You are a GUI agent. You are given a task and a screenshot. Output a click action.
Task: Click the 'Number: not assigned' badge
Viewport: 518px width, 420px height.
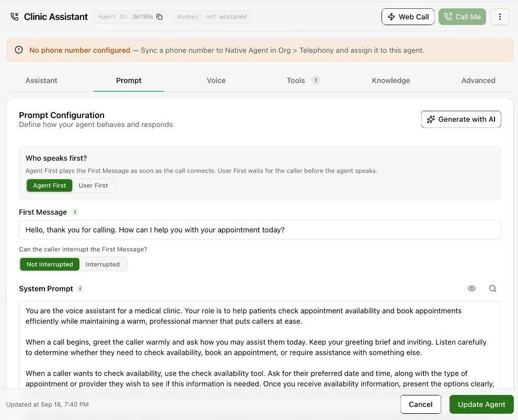212,17
